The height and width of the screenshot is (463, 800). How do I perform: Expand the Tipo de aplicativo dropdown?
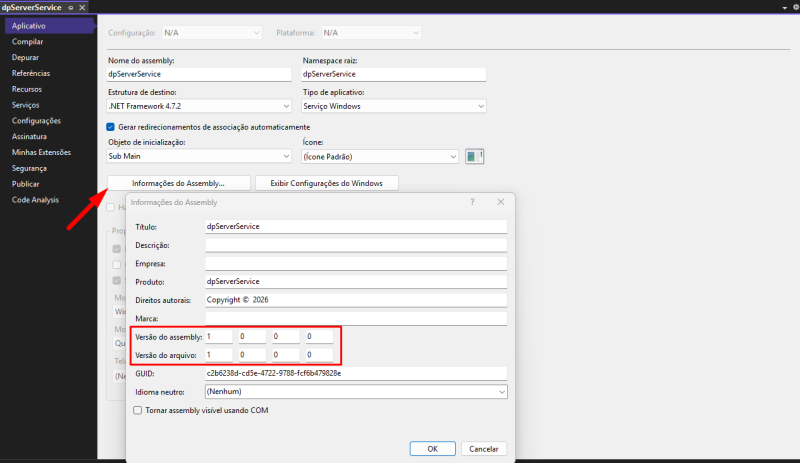[393, 106]
